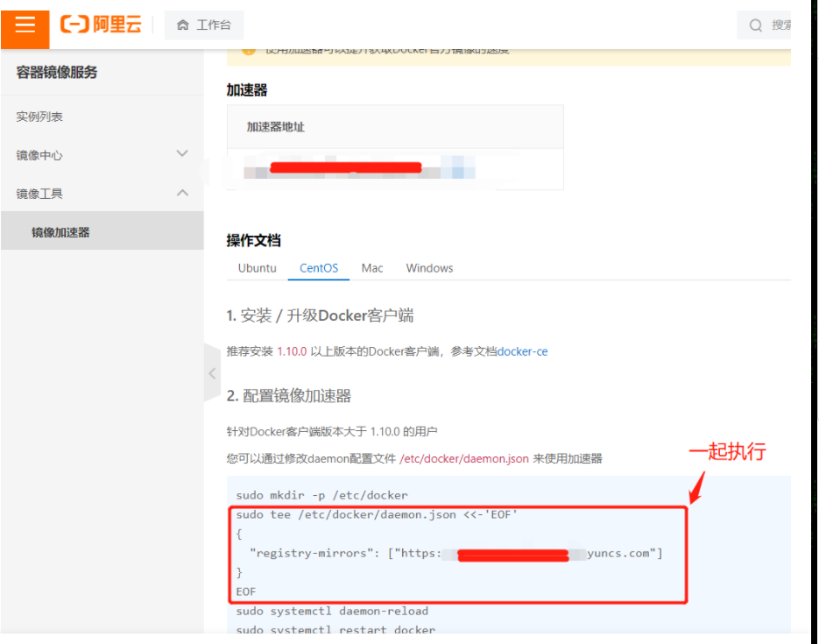This screenshot has width=819, height=644.
Task: Click the 1.10.0 version text in step 1
Action: (x=292, y=351)
